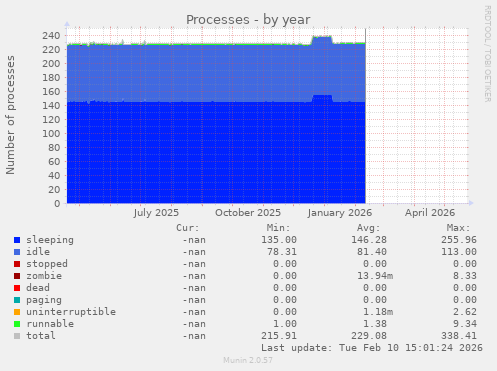
Task: Click the 0 y-axis tick label
Action: coord(57,204)
